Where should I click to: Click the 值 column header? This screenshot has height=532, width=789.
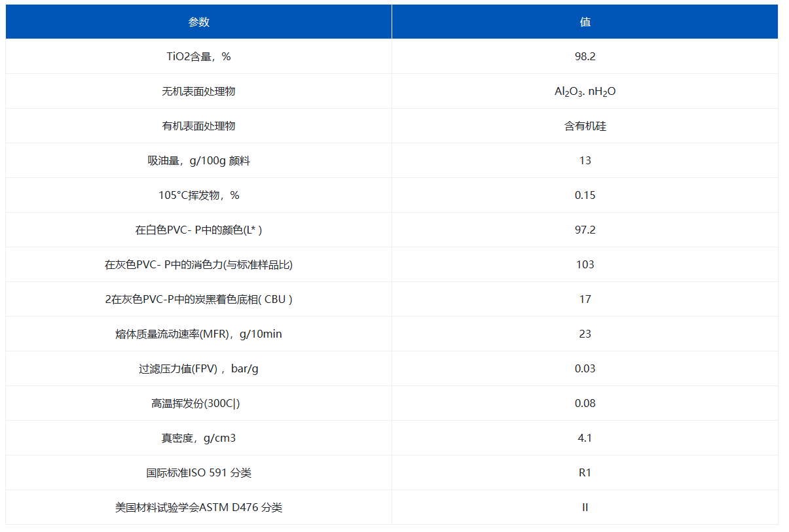(x=585, y=22)
